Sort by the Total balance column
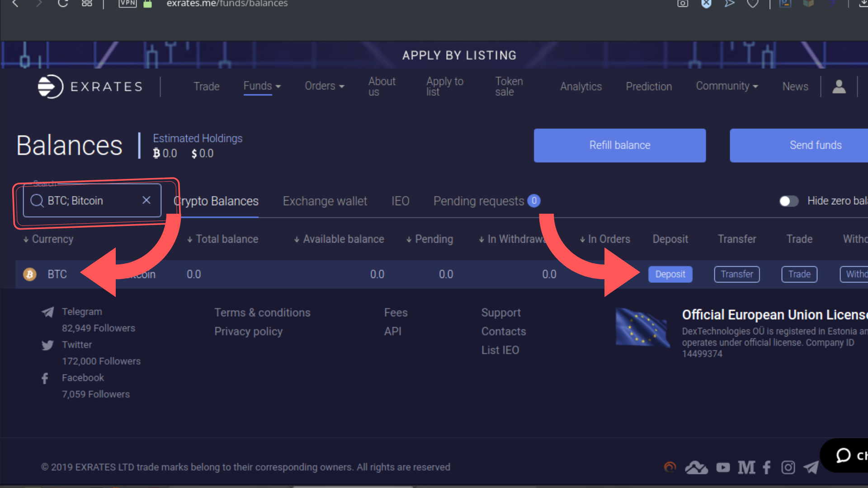This screenshot has height=488, width=868. pyautogui.click(x=223, y=239)
